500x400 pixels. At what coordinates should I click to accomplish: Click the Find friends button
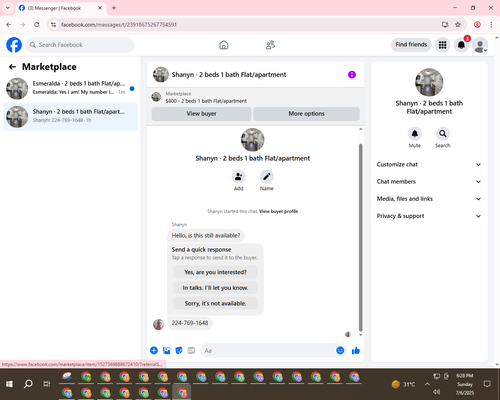411,45
